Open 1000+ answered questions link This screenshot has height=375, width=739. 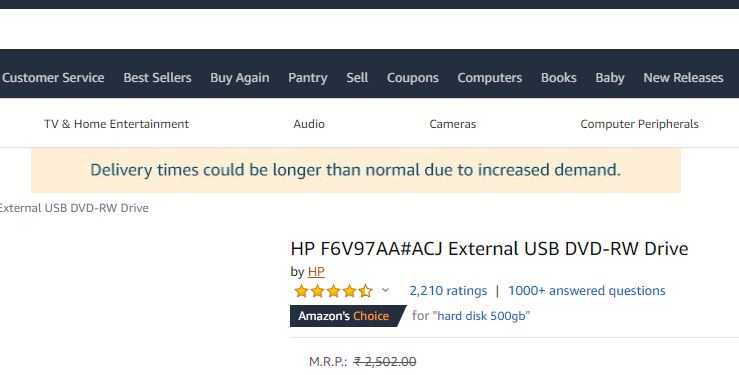pos(587,291)
